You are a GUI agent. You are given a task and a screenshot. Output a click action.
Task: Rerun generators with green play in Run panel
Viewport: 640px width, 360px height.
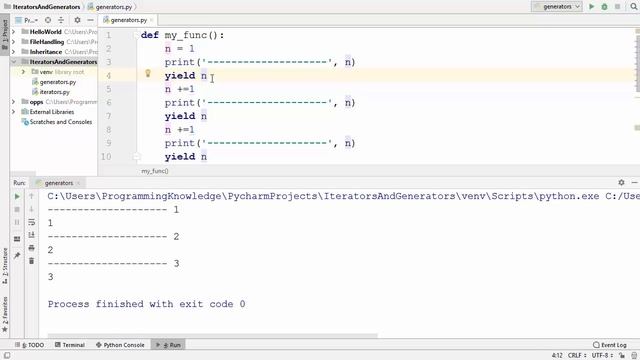[17, 196]
